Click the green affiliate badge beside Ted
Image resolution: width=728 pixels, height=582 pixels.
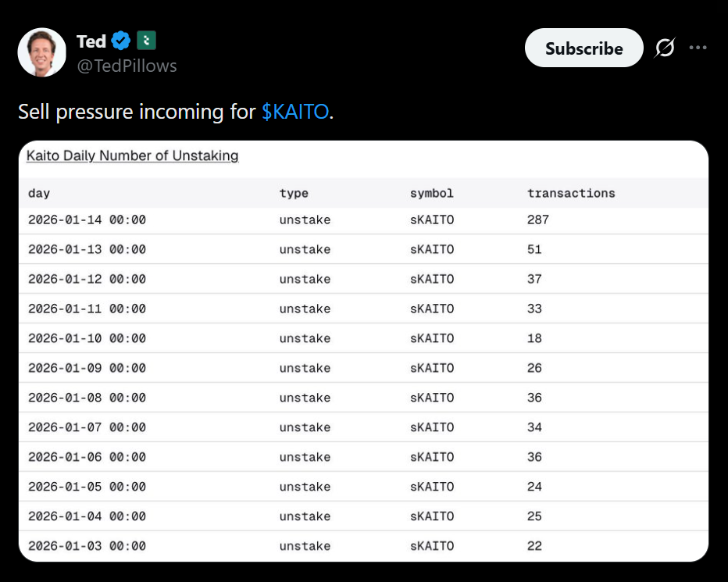click(x=146, y=41)
